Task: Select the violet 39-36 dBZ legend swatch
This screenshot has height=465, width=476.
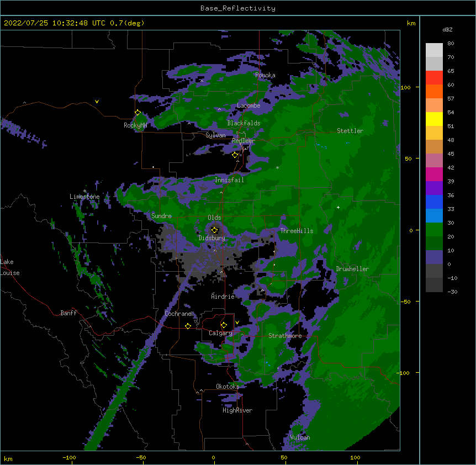Action: (x=434, y=188)
